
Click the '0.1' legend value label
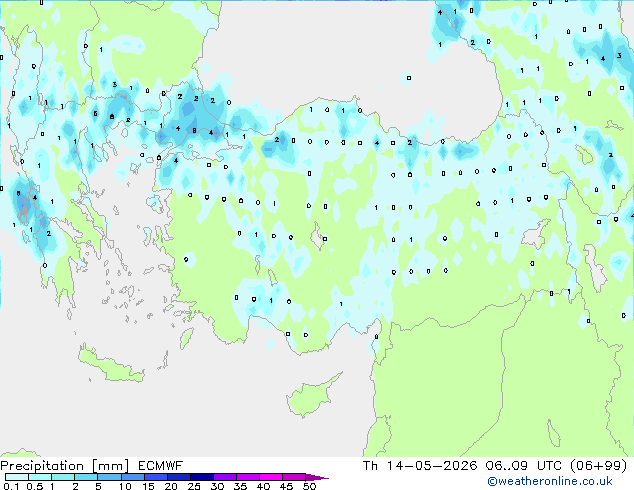click(x=11, y=486)
